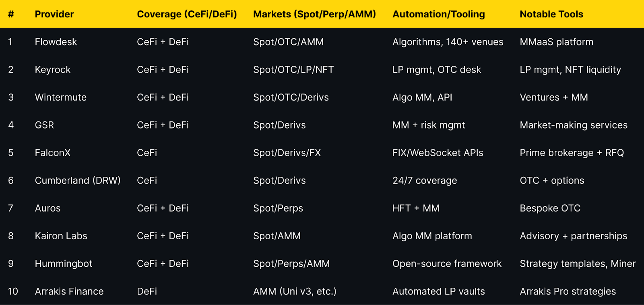Click Spot/Derivs in Cumberland row
The height and width of the screenshot is (305, 644).
click(279, 181)
